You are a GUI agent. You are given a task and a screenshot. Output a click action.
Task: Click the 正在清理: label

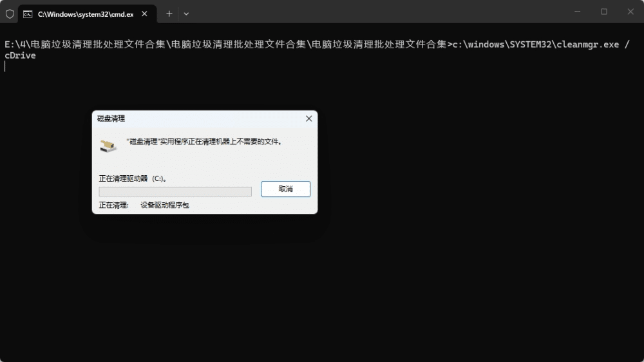coord(114,205)
